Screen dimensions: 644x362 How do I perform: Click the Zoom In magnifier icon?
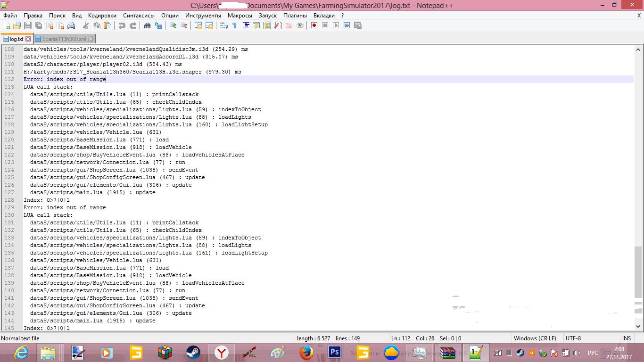(173, 25)
